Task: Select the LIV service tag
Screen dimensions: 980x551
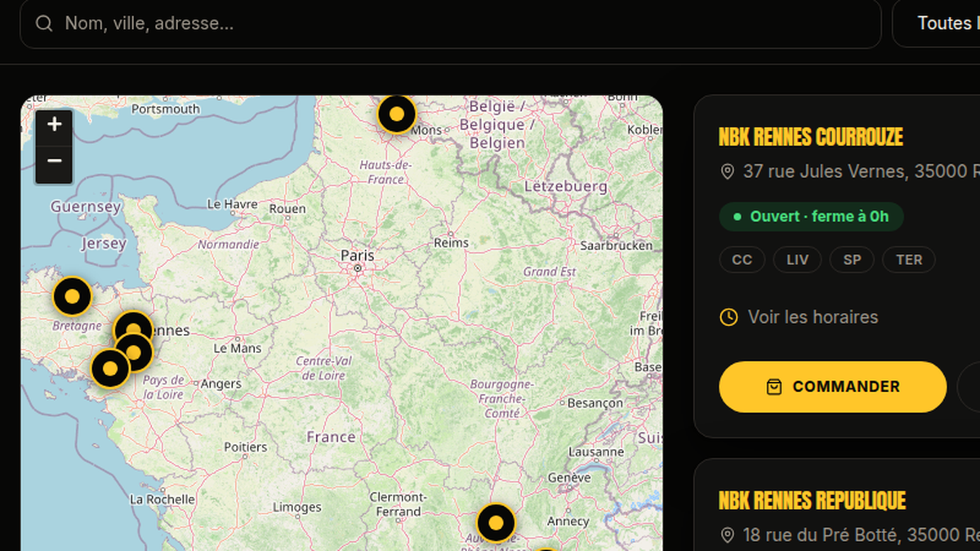Action: [797, 260]
